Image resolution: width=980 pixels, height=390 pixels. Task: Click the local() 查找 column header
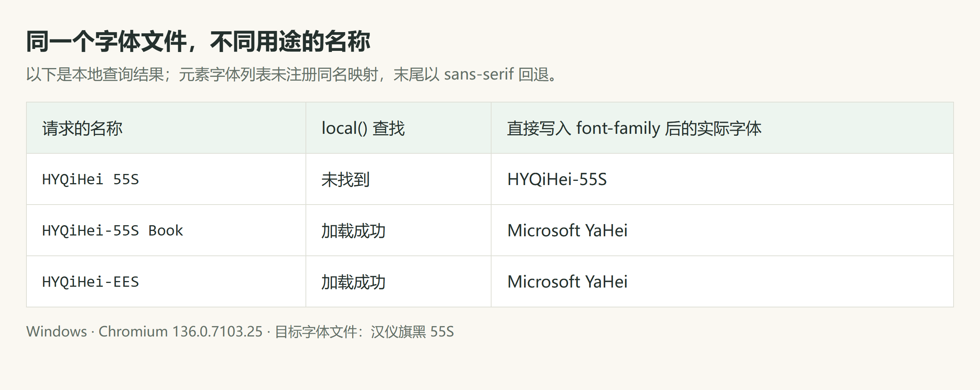pyautogui.click(x=398, y=128)
